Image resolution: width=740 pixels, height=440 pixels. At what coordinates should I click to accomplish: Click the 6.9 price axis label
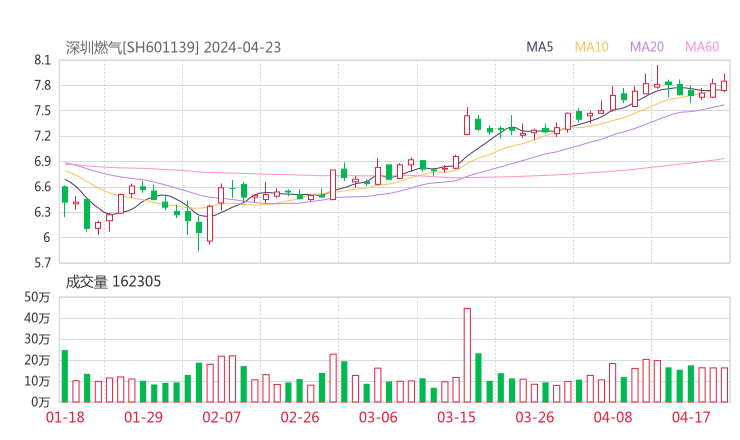click(x=42, y=161)
